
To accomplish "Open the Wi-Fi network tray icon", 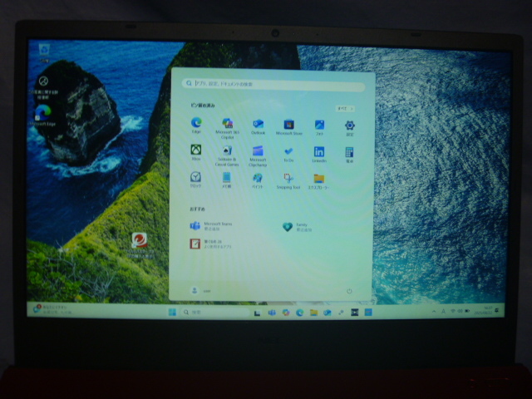I will (452, 311).
